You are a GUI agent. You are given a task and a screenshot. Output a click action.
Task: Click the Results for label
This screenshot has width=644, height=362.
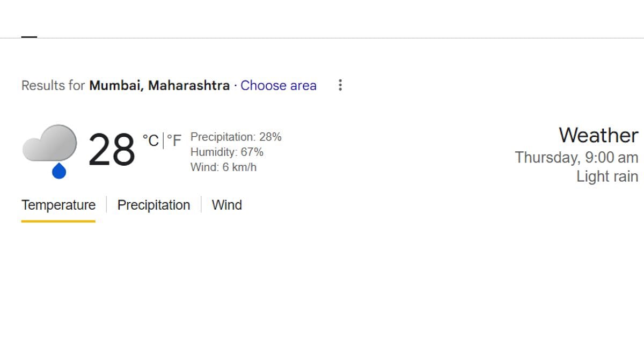pyautogui.click(x=53, y=85)
